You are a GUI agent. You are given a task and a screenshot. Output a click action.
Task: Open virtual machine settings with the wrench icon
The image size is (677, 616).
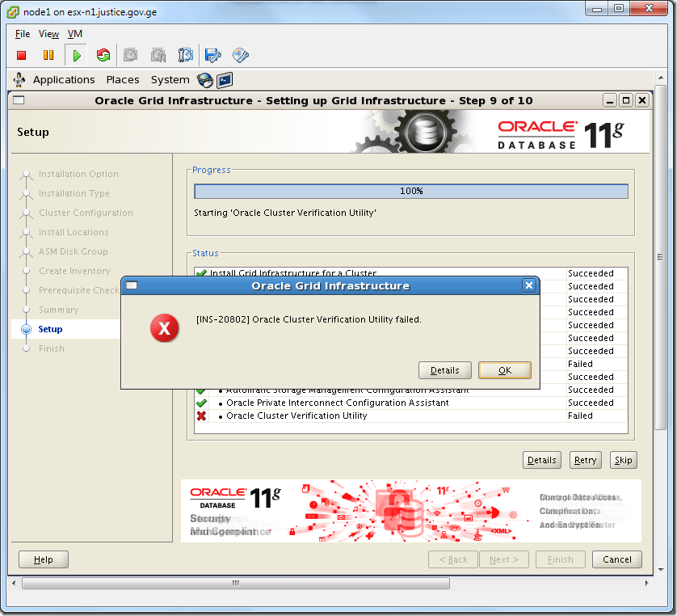pos(212,54)
